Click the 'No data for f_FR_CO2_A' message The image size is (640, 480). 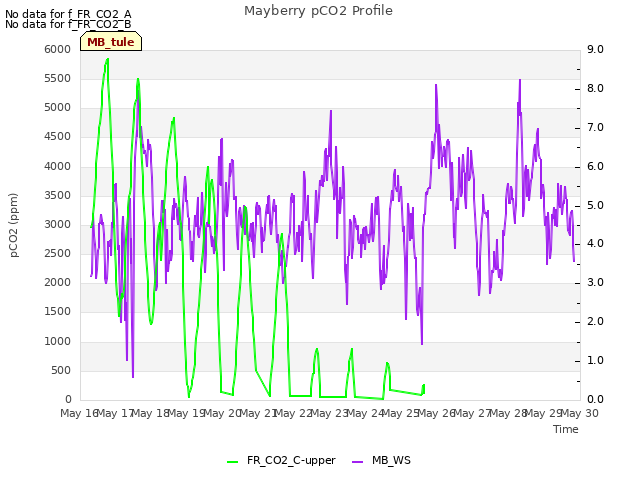[x=68, y=14]
